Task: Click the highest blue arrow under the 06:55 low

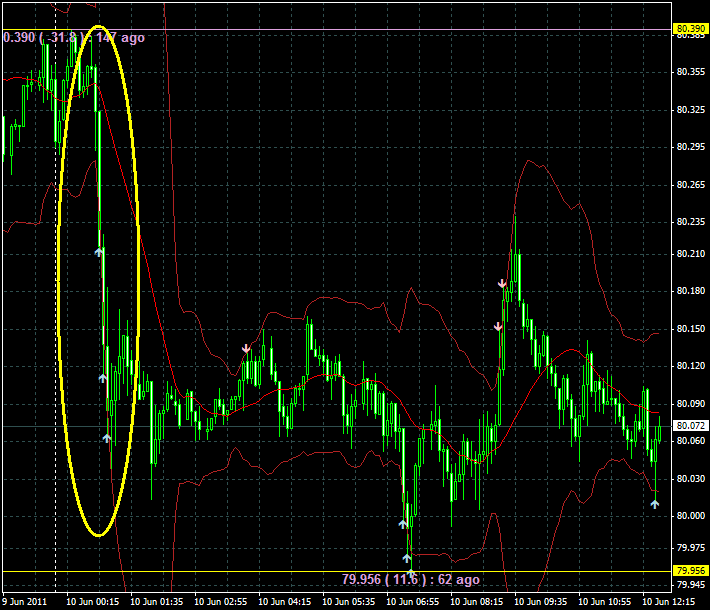Action: point(403,523)
